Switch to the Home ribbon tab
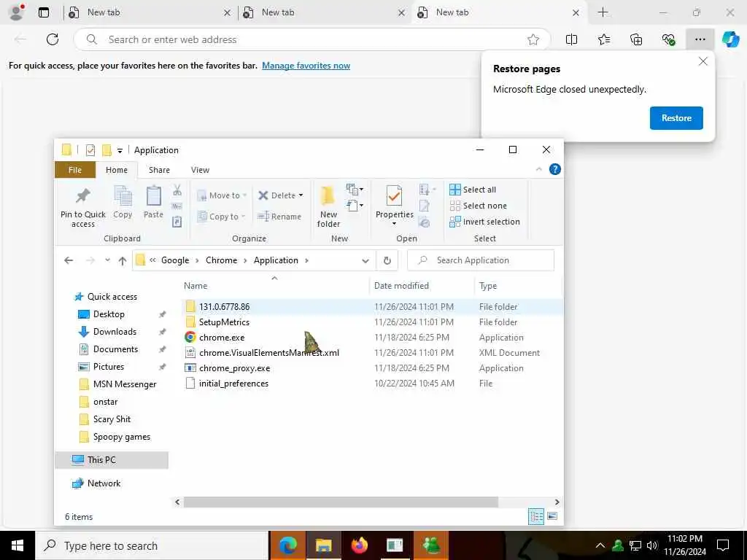747x560 pixels. (x=117, y=170)
